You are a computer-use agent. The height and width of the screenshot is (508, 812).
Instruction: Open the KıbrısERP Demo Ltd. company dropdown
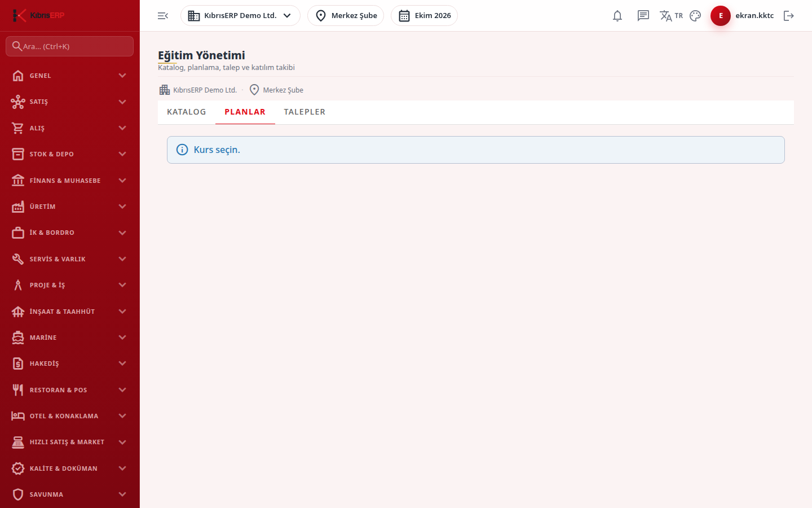pos(240,16)
